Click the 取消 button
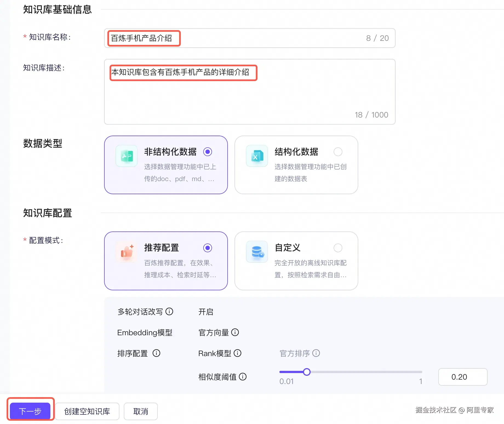The height and width of the screenshot is (424, 504). pyautogui.click(x=141, y=411)
